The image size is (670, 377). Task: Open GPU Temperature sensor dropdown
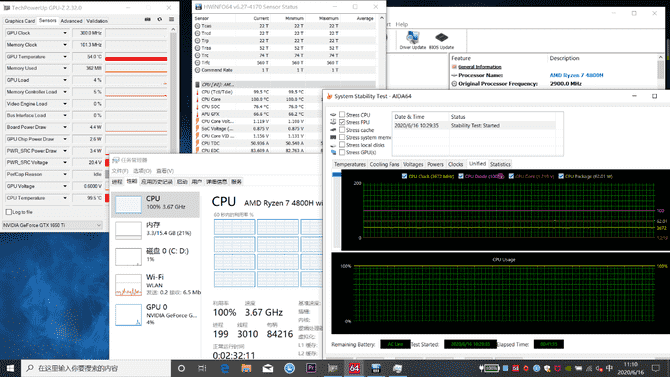point(65,57)
